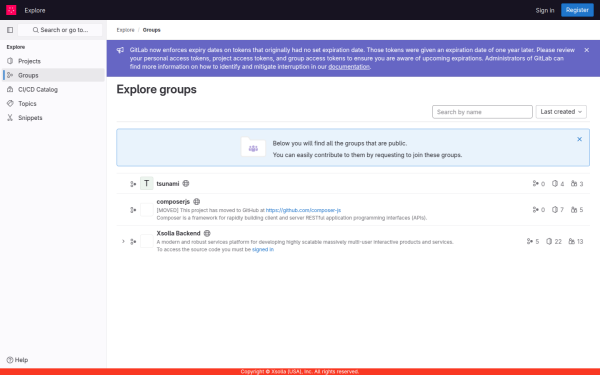This screenshot has width=600, height=375.
Task: Click group icon left of composerjs
Action: pyautogui.click(x=133, y=210)
